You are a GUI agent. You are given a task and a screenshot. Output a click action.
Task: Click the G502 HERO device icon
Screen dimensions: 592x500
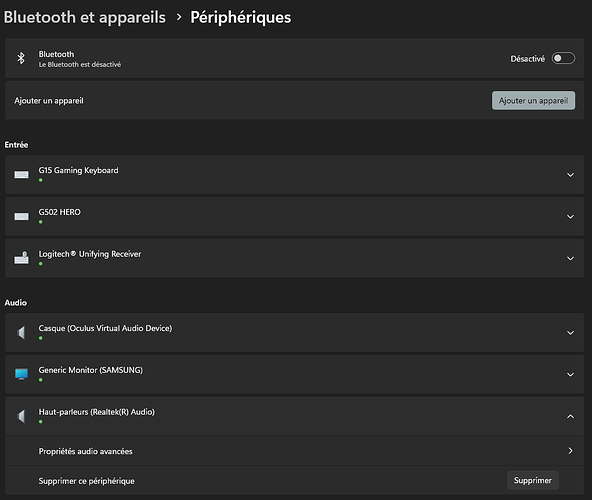click(21, 216)
